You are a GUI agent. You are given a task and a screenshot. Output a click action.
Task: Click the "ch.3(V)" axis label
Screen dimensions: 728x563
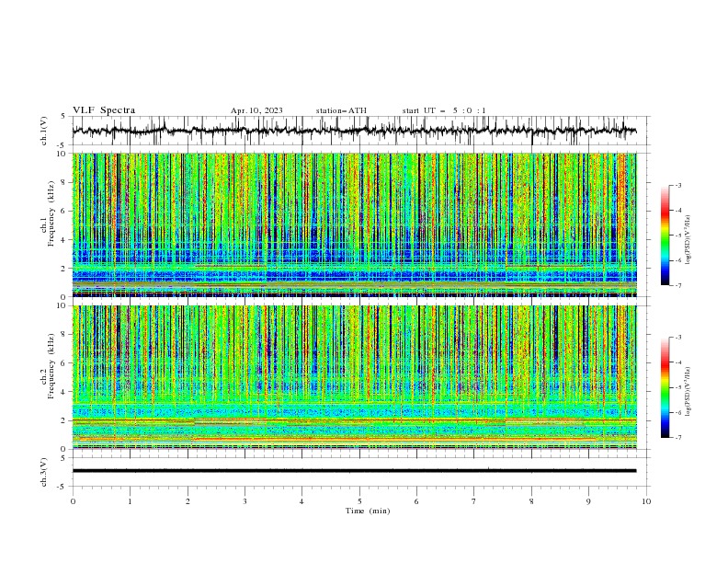(44, 472)
